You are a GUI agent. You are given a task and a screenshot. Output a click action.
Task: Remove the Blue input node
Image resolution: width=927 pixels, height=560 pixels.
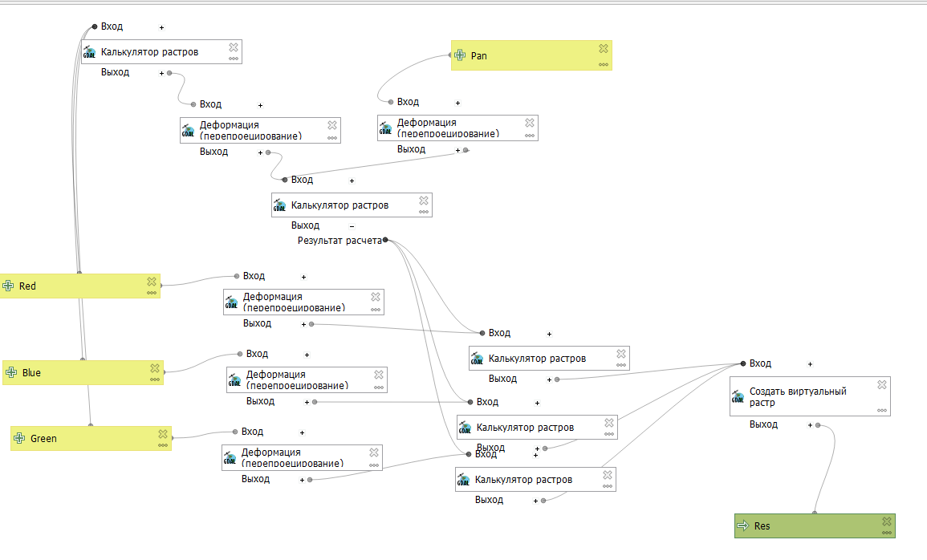point(155,368)
